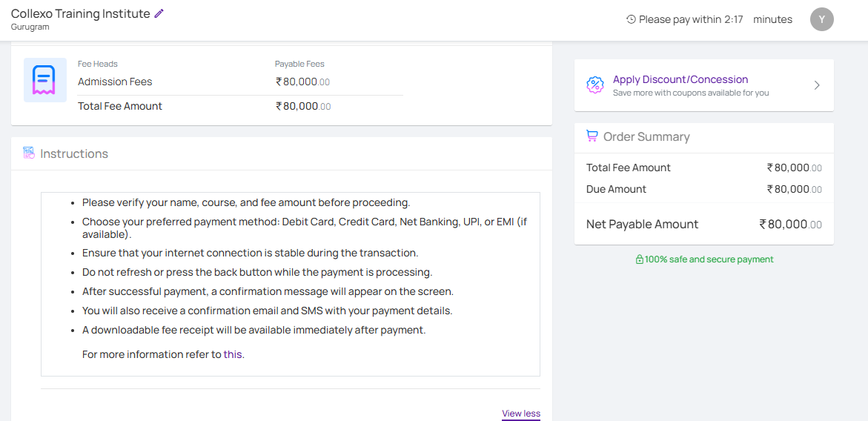Click the Instructions section icon

[29, 153]
